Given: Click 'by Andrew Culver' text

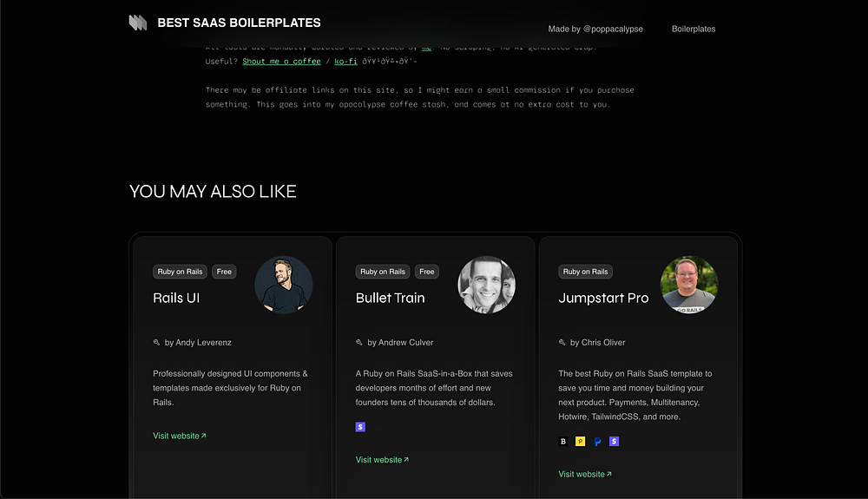Looking at the screenshot, I should point(400,343).
